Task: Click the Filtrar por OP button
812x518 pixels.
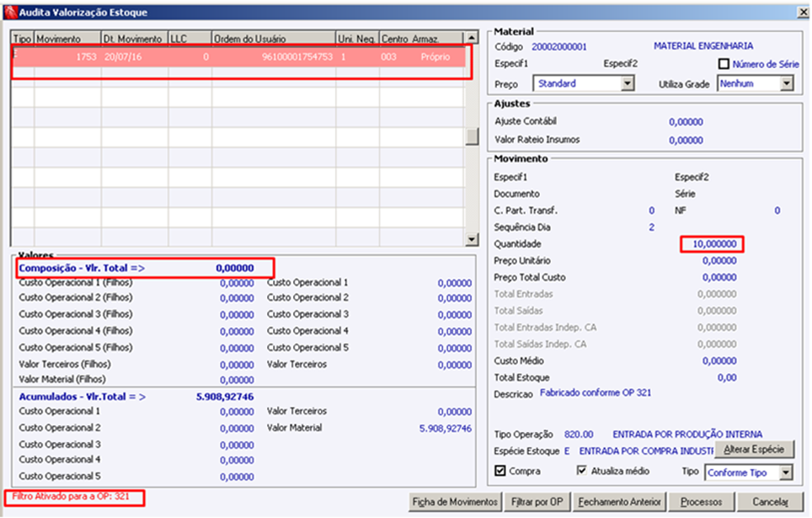Action: 537,501
